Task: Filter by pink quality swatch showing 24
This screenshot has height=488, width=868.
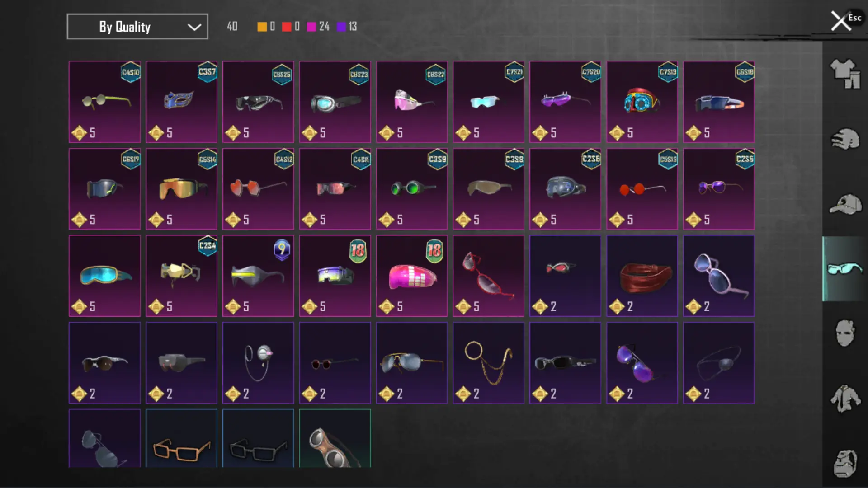Action: pyautogui.click(x=311, y=27)
